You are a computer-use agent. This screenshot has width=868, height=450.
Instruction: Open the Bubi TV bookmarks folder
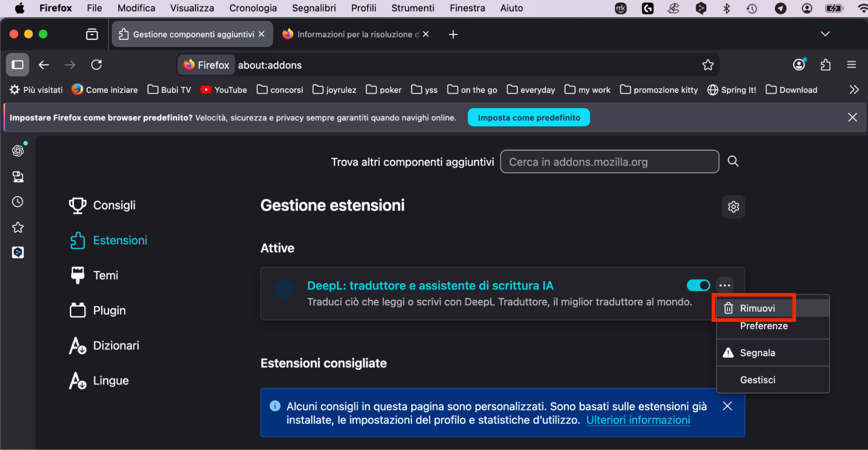(169, 89)
